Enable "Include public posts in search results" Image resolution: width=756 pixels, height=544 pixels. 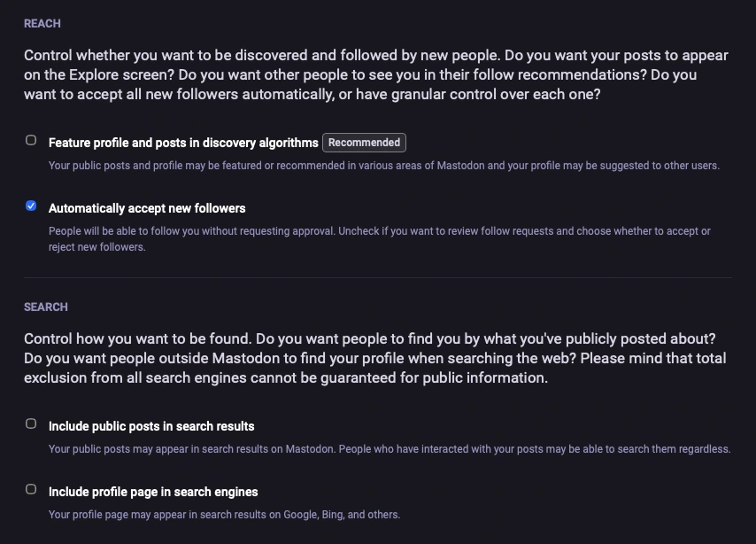(30, 424)
